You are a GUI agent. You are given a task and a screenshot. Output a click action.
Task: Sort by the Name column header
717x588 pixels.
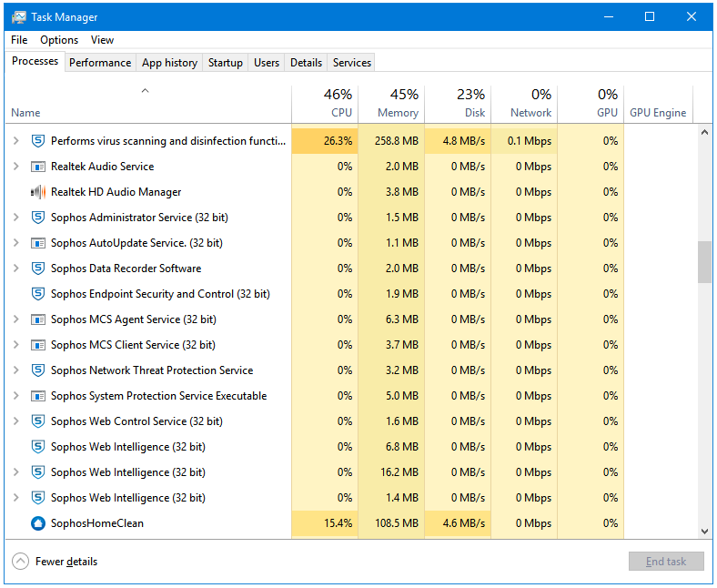click(148, 105)
